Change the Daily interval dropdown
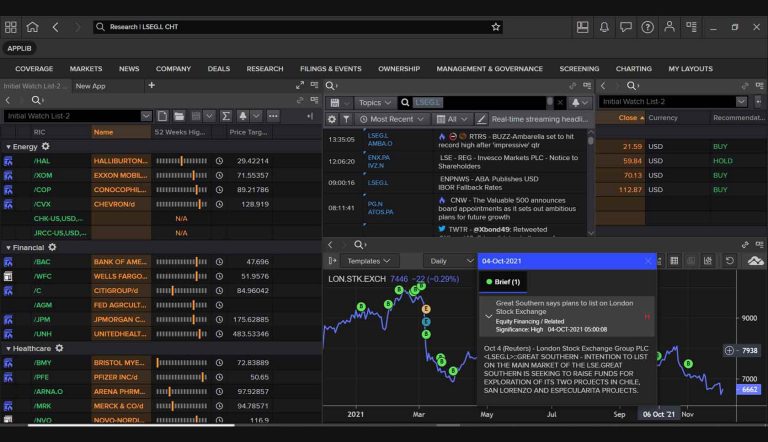 (450, 261)
